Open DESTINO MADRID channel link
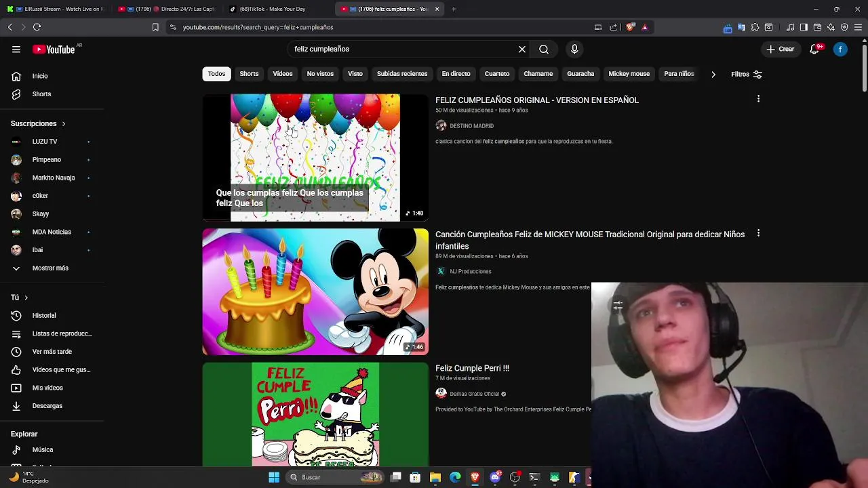This screenshot has height=488, width=868. [x=471, y=126]
